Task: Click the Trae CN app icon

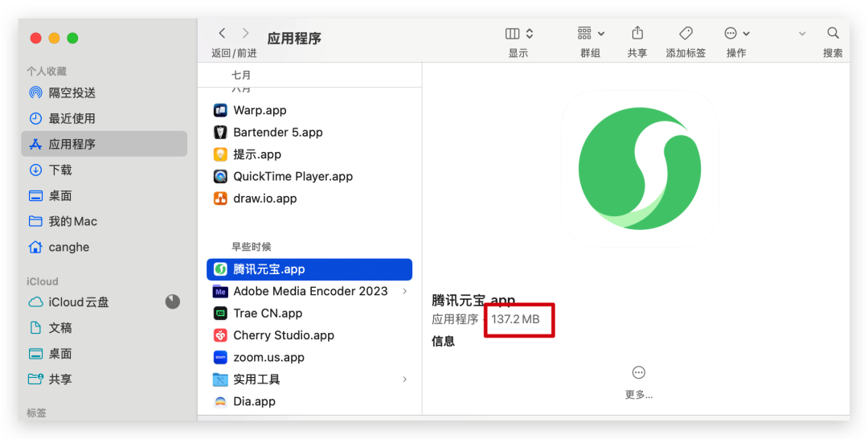Action: pyautogui.click(x=220, y=314)
